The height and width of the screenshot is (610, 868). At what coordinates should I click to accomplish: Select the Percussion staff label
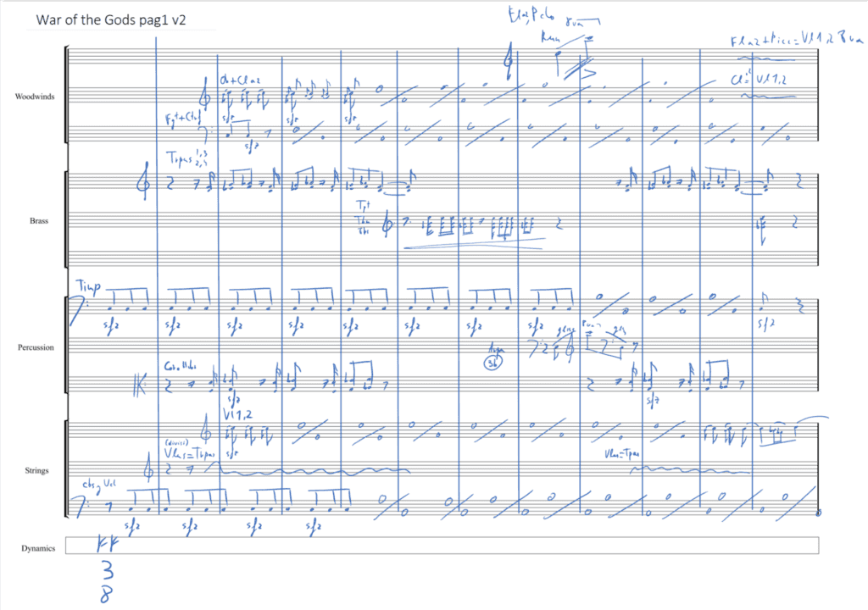[x=36, y=347]
